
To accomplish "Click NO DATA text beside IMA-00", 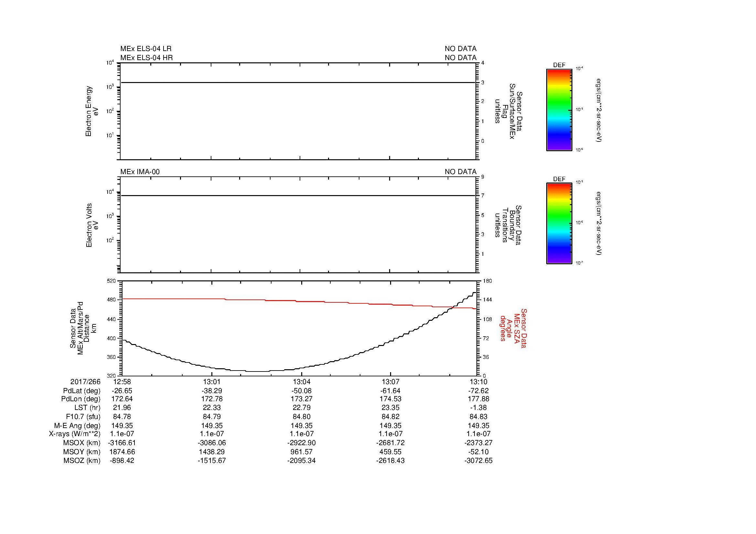I will [461, 172].
